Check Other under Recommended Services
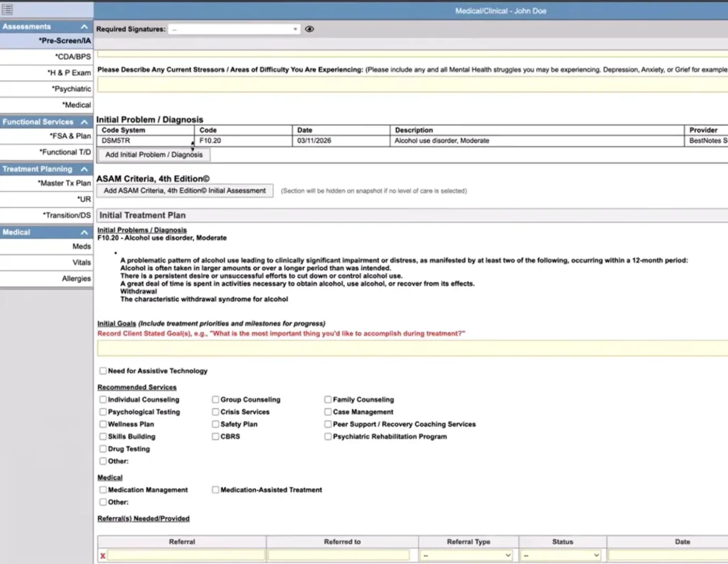The height and width of the screenshot is (564, 728). tap(102, 462)
